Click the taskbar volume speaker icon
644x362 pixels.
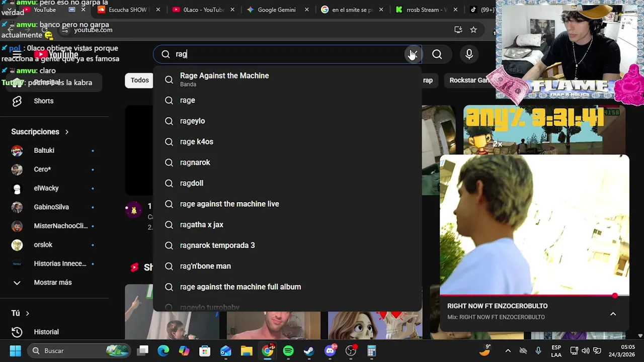coord(586,350)
